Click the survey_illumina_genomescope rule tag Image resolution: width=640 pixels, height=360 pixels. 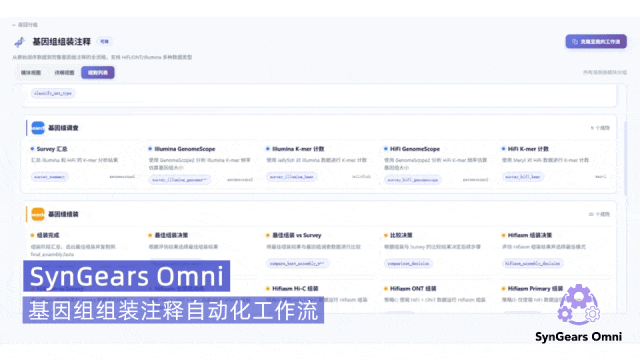(180, 180)
